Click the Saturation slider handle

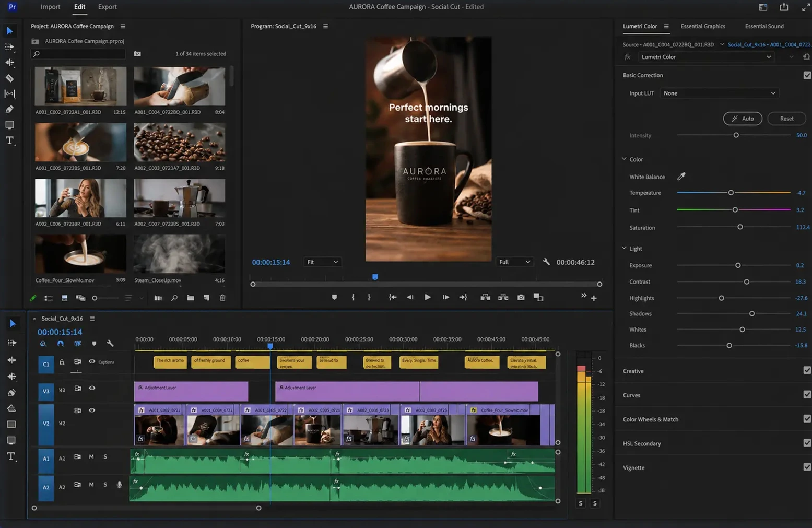(740, 227)
